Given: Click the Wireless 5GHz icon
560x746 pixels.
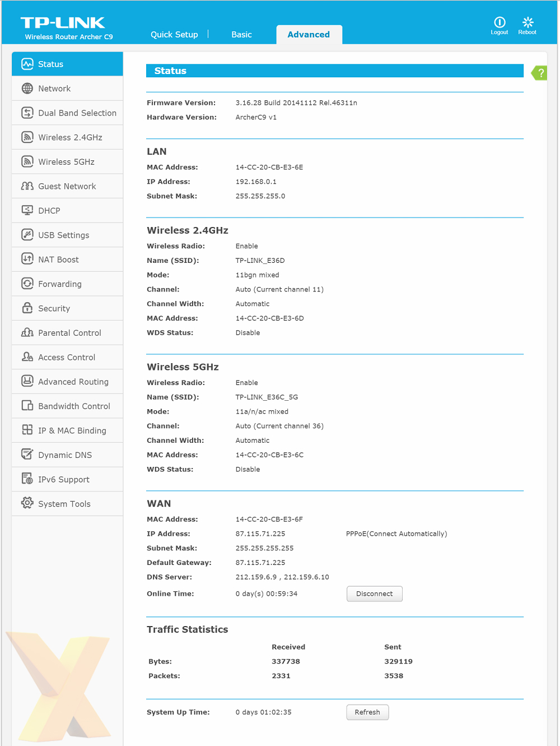Looking at the screenshot, I should pos(27,161).
